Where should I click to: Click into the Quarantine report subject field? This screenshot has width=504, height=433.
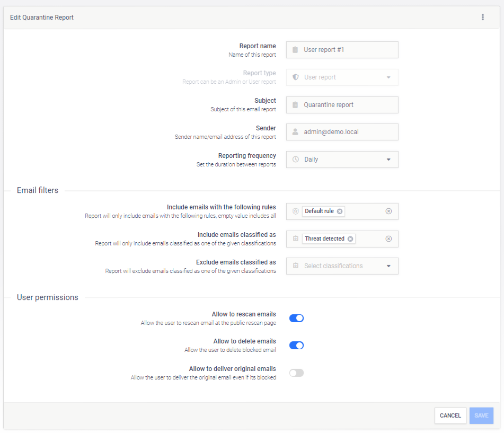coord(347,105)
